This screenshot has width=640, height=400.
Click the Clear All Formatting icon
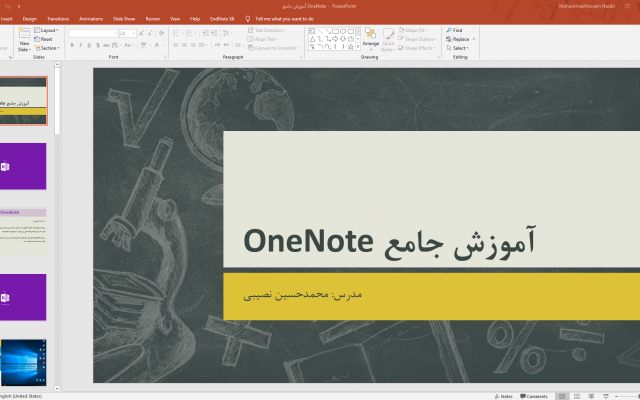pyautogui.click(x=161, y=33)
